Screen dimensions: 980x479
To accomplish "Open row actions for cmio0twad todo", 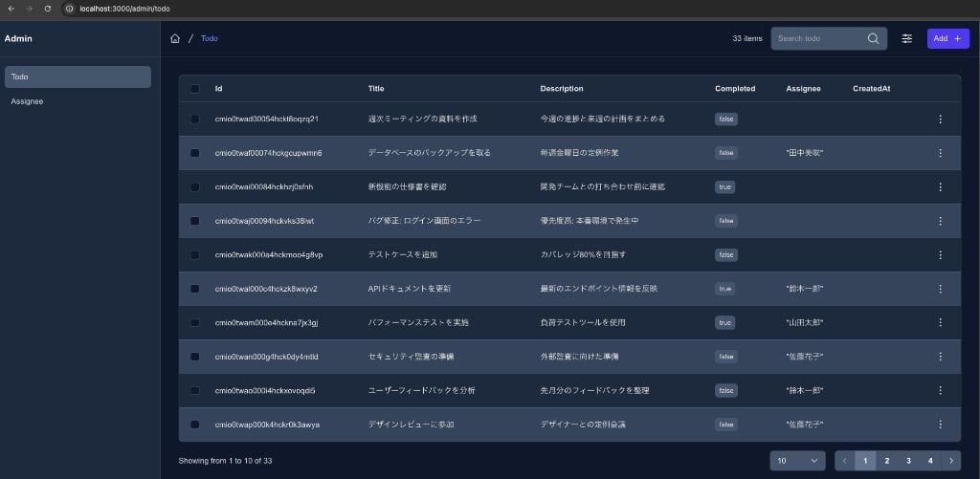I will [x=940, y=119].
